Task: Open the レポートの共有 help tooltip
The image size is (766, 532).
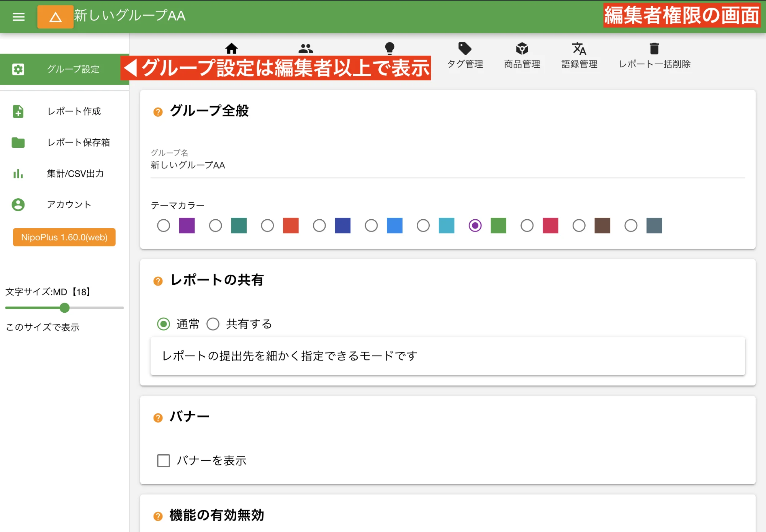Action: (158, 281)
